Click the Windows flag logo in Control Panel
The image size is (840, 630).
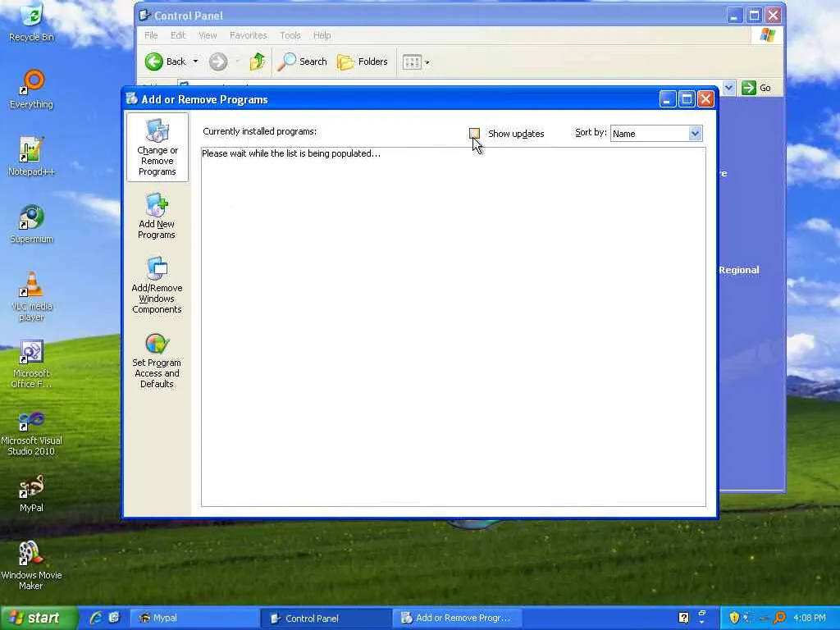767,35
